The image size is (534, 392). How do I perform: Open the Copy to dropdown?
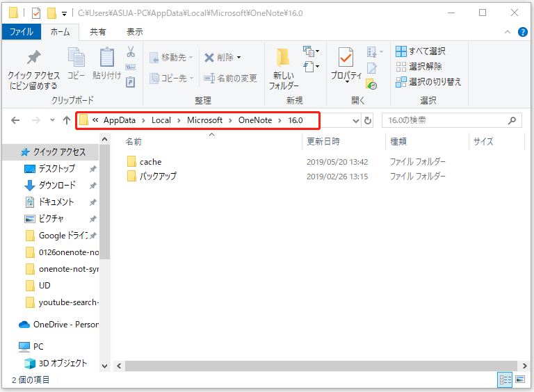click(x=172, y=79)
